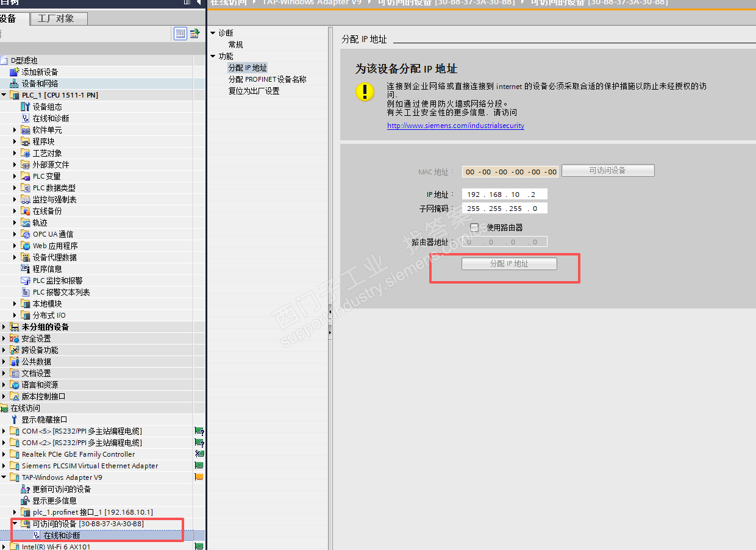Expand the 软件单元 node
The width and height of the screenshot is (756, 550).
15,130
